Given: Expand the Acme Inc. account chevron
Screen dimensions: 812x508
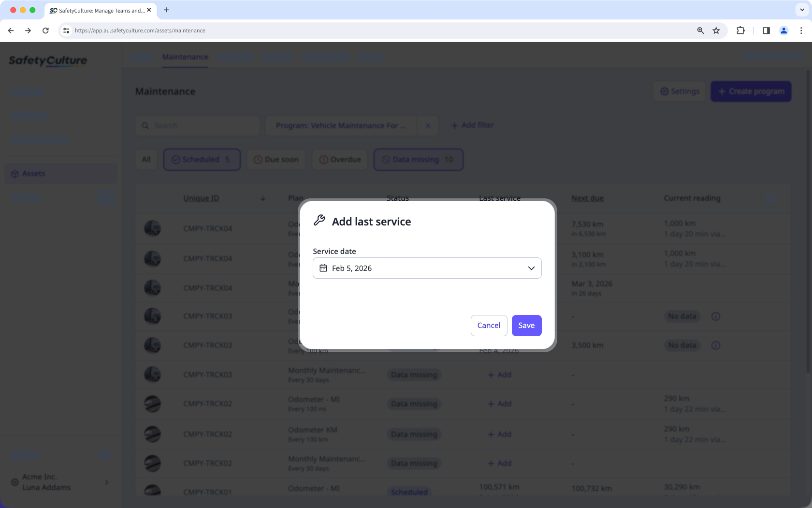Looking at the screenshot, I should (106, 482).
